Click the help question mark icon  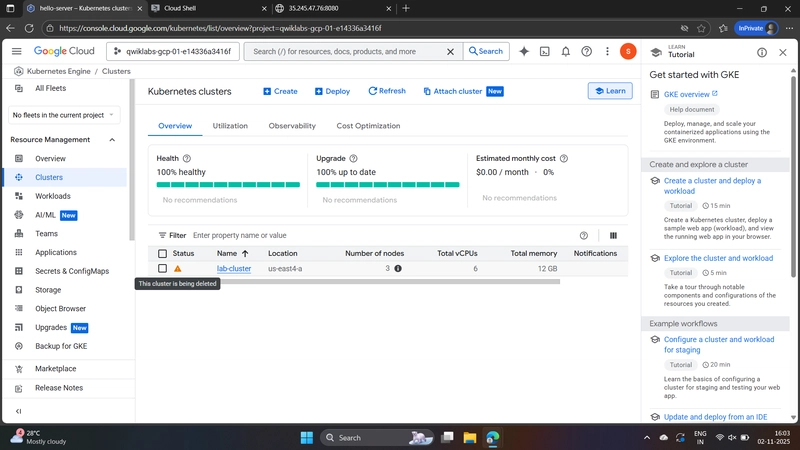tap(587, 51)
